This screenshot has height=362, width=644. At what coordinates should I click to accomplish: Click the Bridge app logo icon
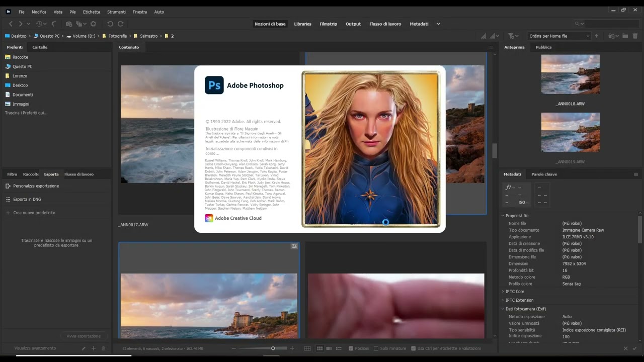pos(8,12)
